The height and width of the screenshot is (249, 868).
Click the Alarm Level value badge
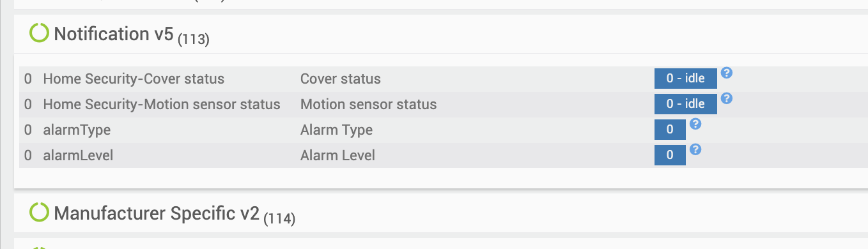click(x=670, y=155)
